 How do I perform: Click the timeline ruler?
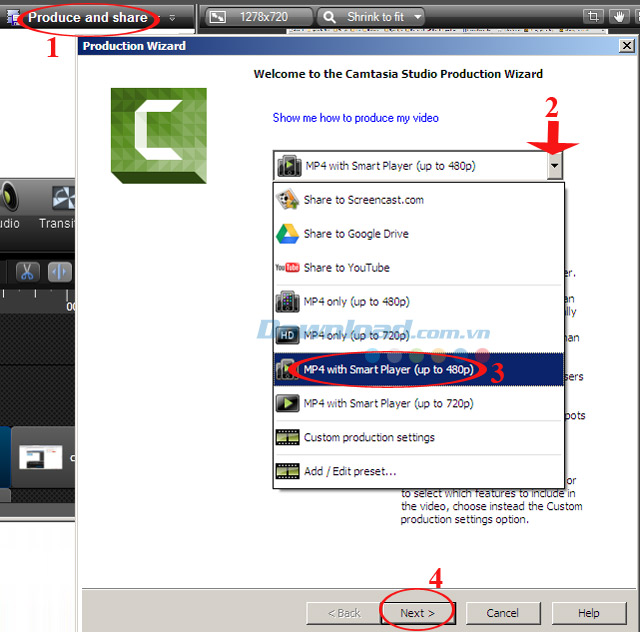click(38, 301)
